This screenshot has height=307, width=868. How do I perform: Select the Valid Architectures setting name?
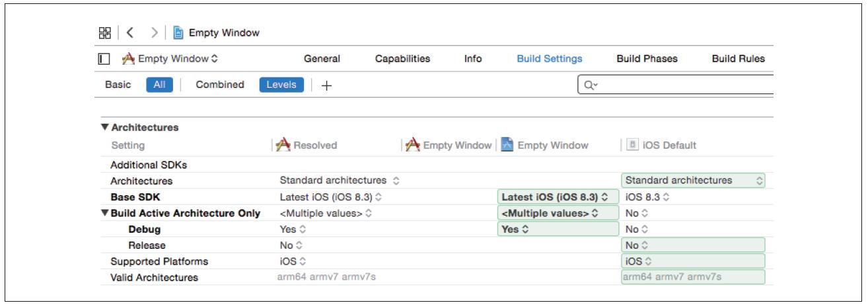(154, 278)
